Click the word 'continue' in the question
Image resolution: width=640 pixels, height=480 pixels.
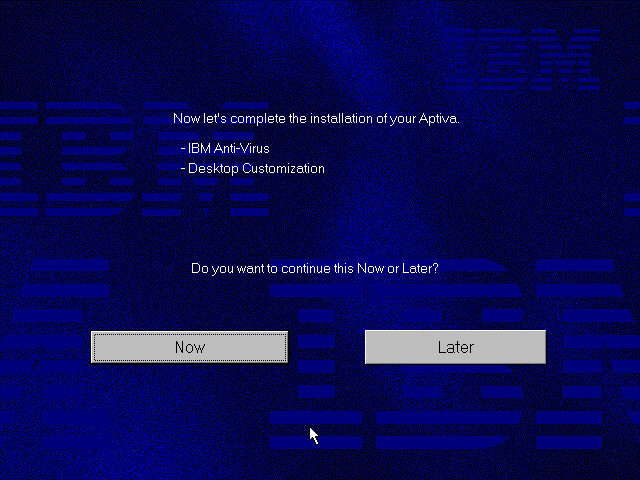pyautogui.click(x=299, y=269)
